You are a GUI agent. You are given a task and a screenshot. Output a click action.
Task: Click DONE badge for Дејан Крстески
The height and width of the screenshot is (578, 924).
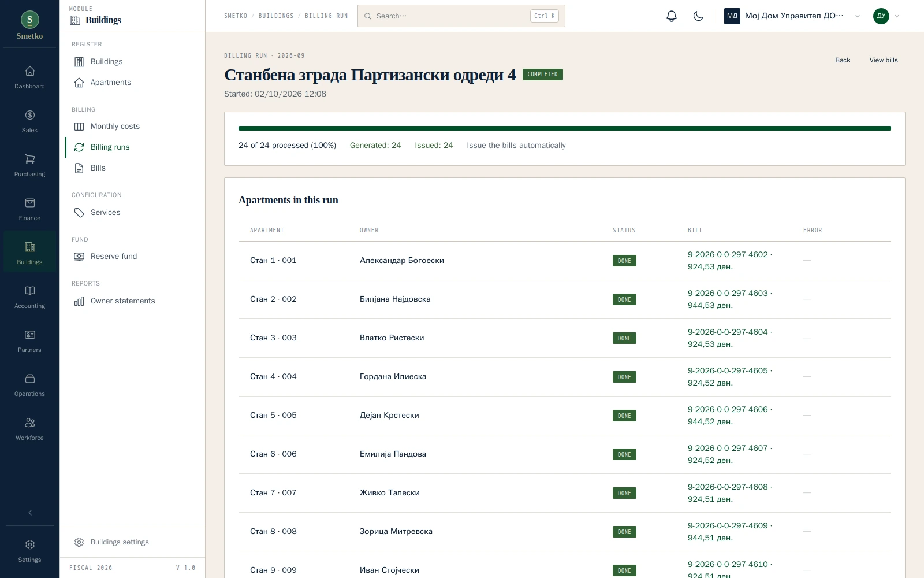point(624,416)
